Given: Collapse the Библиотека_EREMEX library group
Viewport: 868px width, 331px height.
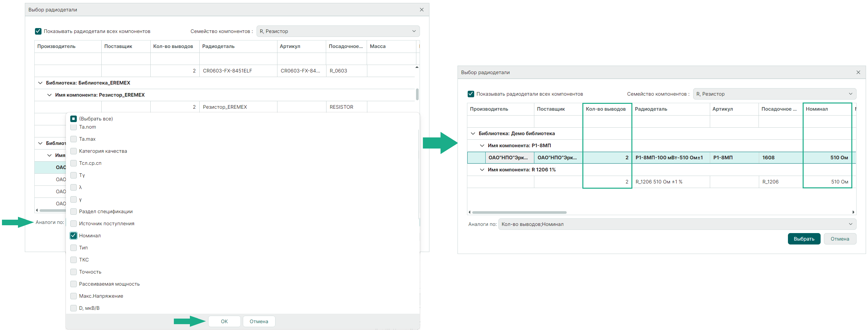Looking at the screenshot, I should pyautogui.click(x=41, y=83).
